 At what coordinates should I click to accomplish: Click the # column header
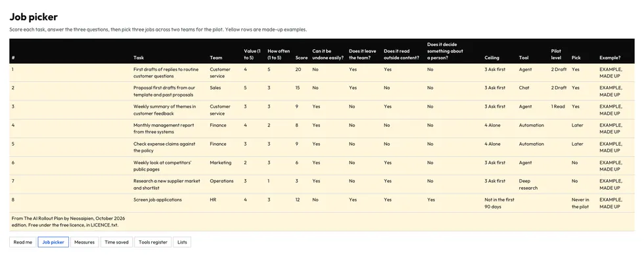[x=13, y=58]
